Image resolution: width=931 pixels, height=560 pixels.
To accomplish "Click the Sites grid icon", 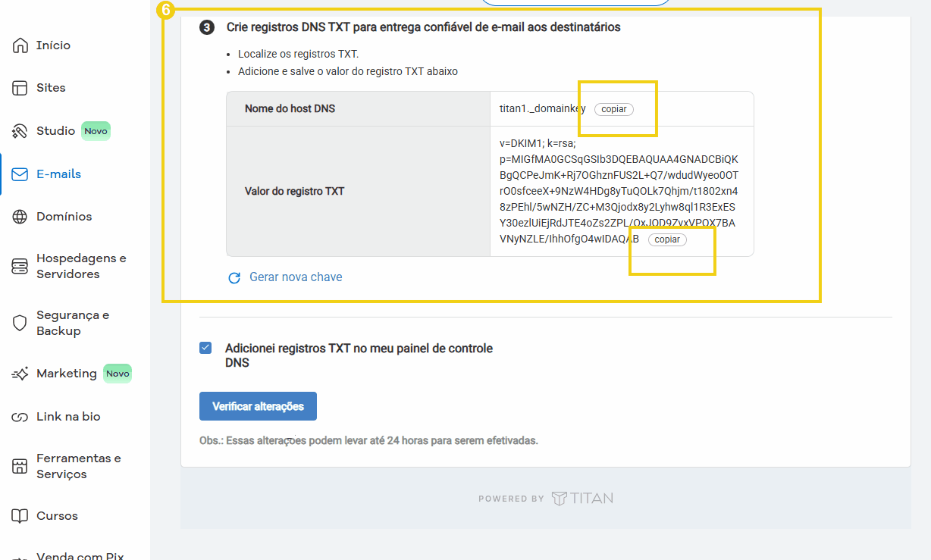I will point(20,87).
